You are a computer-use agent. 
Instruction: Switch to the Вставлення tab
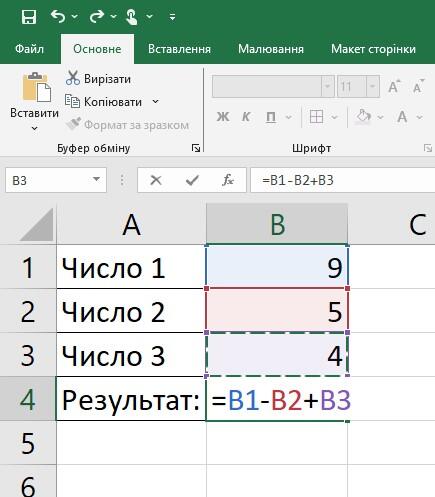tap(179, 49)
